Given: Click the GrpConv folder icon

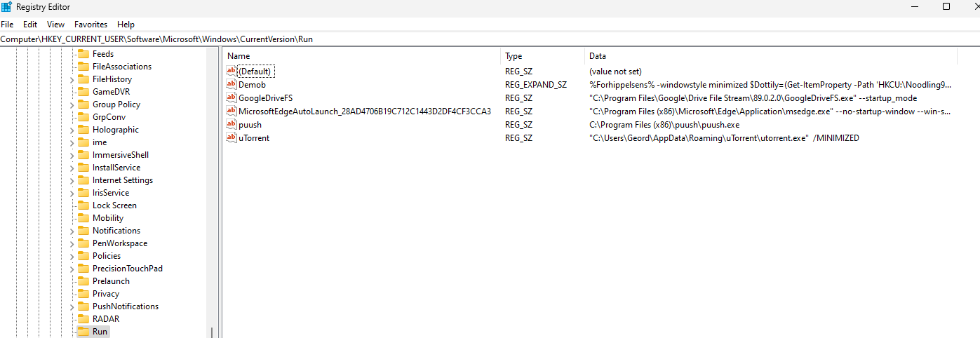Looking at the screenshot, I should (x=83, y=117).
